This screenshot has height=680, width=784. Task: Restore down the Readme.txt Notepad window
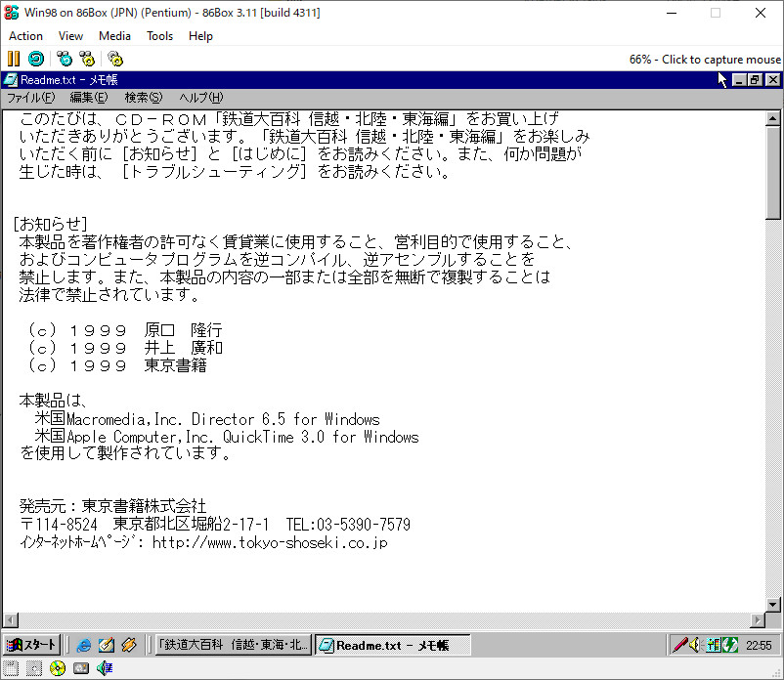[755, 80]
